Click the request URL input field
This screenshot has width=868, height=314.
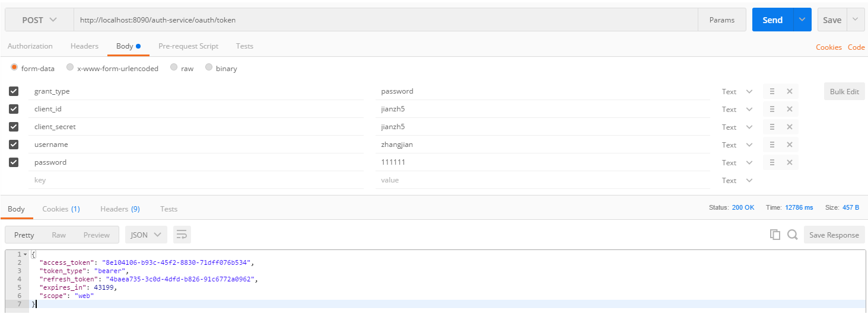386,20
